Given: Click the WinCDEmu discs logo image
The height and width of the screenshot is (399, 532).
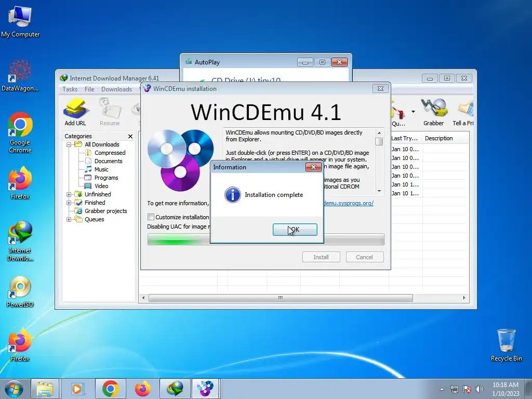Looking at the screenshot, I should coord(180,160).
